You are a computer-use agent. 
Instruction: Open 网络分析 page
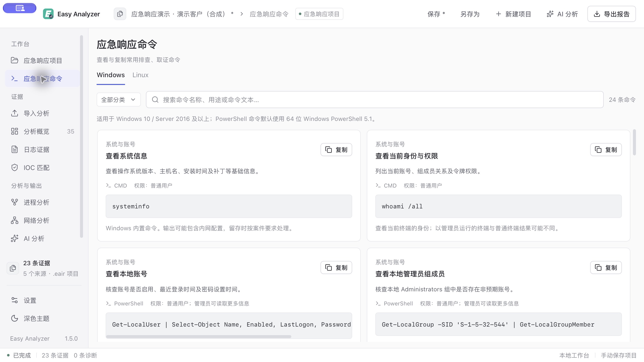tap(43, 220)
